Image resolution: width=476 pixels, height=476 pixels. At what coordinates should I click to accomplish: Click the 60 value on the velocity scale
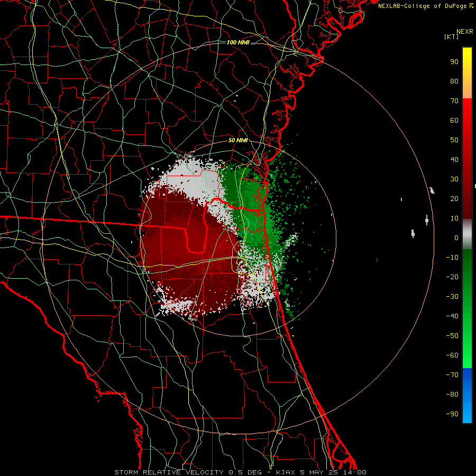454,120
